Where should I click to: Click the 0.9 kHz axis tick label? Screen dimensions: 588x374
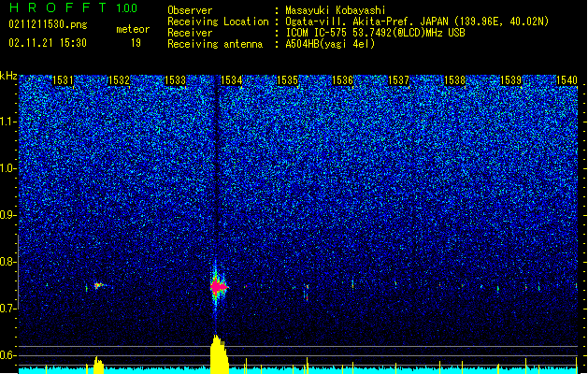point(7,215)
